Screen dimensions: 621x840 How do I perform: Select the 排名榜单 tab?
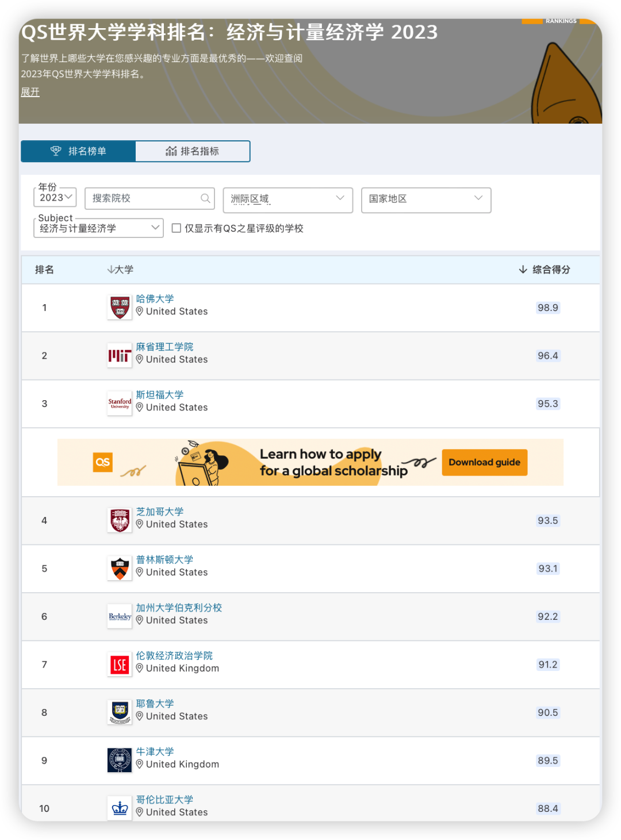(x=79, y=151)
